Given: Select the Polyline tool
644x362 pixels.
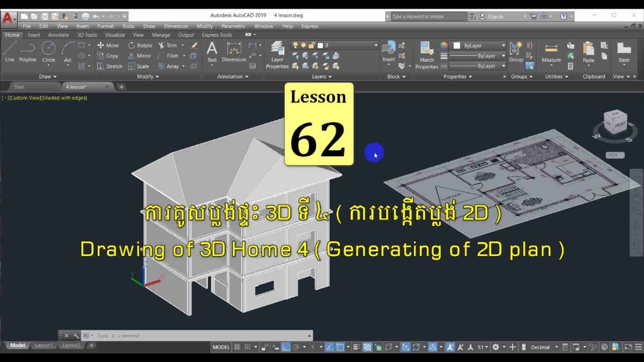Looking at the screenshot, I should coord(28,52).
